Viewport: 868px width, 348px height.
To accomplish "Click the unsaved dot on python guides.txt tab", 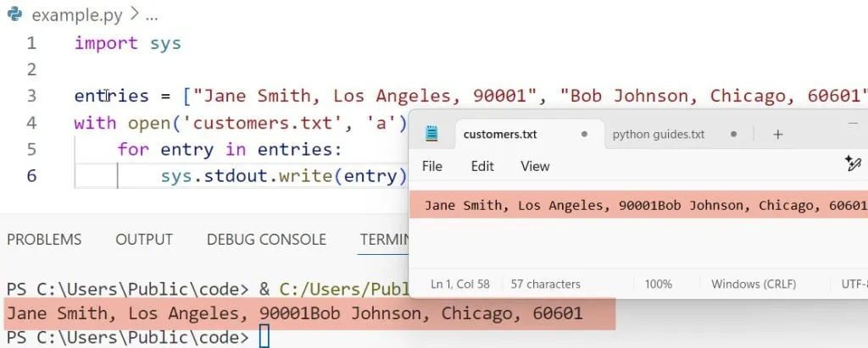I will point(733,134).
